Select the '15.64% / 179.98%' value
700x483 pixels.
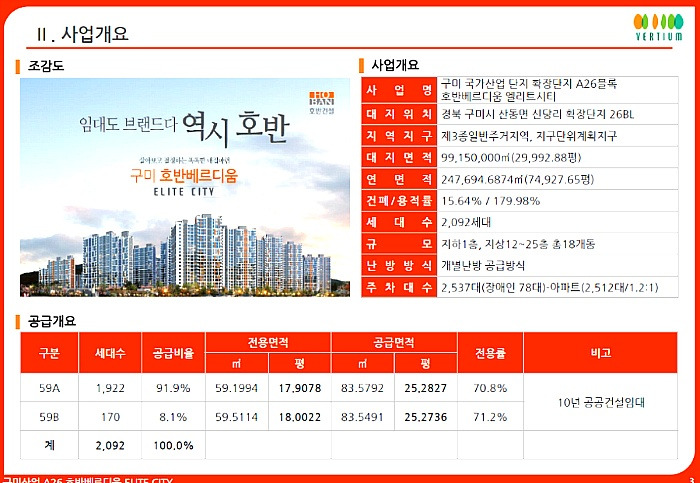[x=491, y=201]
